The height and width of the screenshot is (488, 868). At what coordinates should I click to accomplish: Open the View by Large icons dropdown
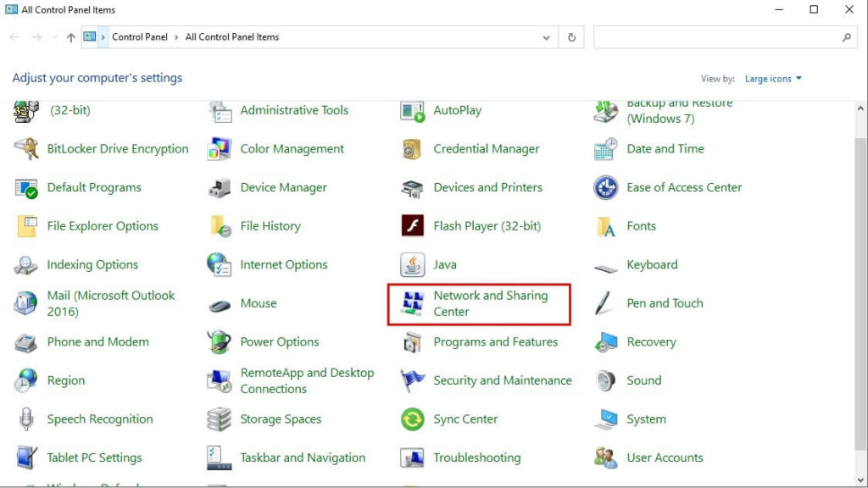pyautogui.click(x=773, y=79)
